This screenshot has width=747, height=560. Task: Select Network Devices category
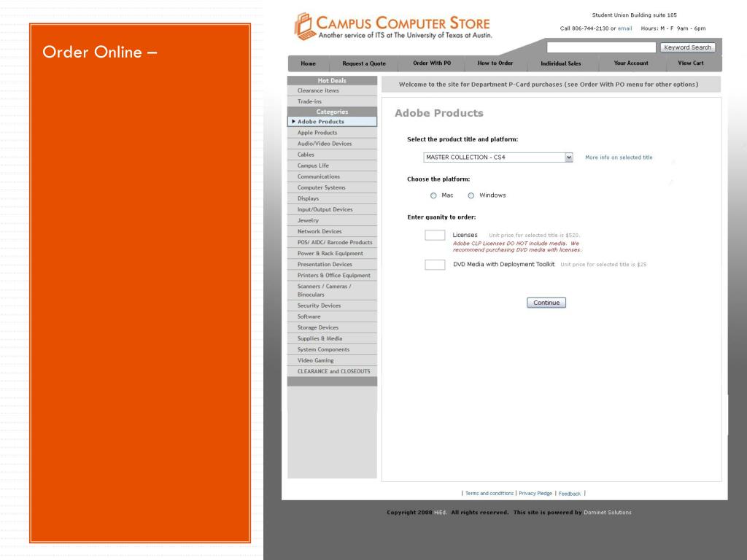332,231
